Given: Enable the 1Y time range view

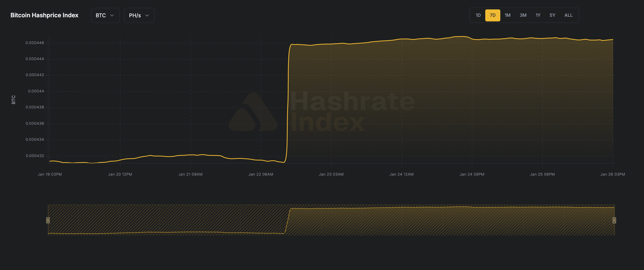Looking at the screenshot, I should [538, 15].
